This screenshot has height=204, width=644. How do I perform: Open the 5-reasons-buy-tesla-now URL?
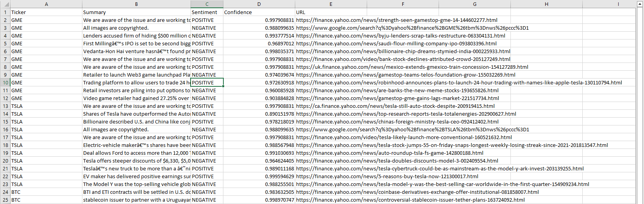pyautogui.click(x=387, y=176)
